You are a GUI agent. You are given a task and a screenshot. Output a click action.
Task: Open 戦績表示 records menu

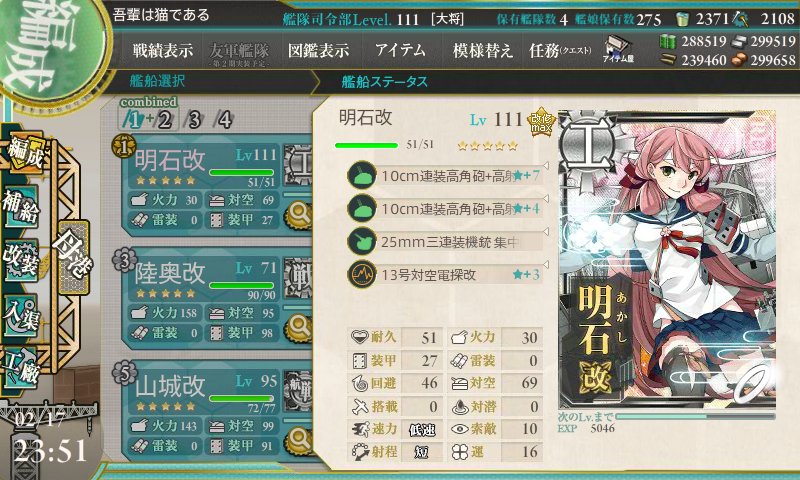[x=163, y=50]
